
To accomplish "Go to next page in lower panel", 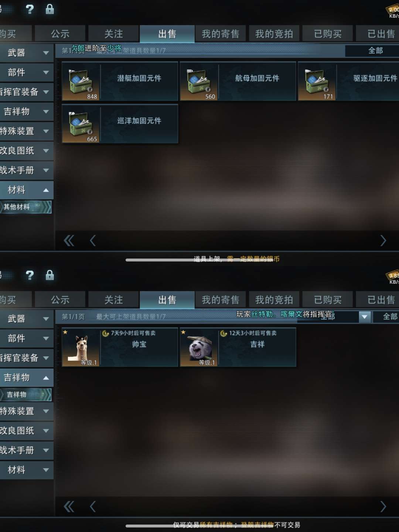I will [383, 507].
